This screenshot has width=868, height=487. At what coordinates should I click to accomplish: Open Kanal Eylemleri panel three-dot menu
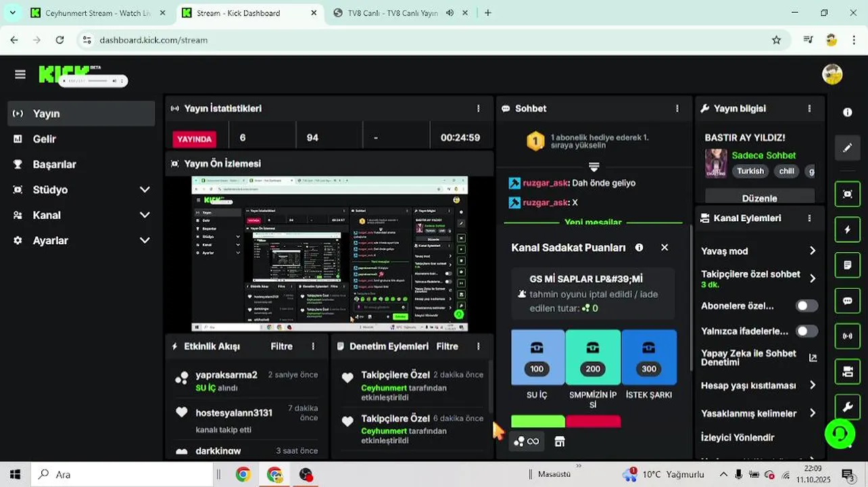809,218
